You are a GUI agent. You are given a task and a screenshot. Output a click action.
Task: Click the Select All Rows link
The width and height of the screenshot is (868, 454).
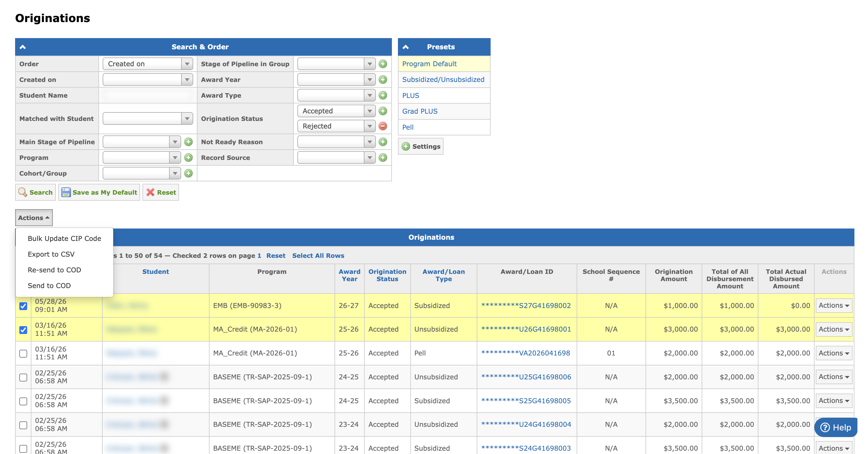pos(318,256)
